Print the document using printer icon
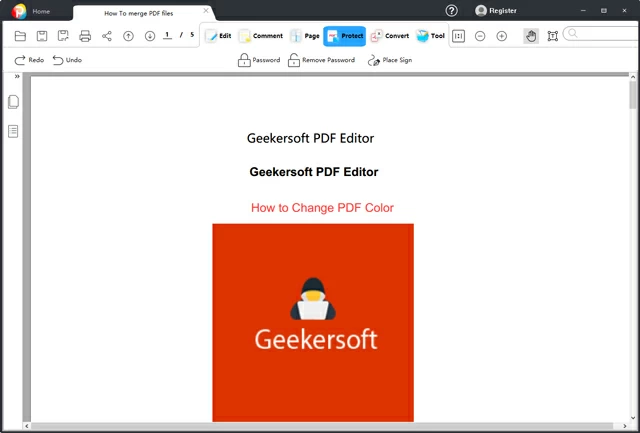This screenshot has width=640, height=433. point(85,36)
